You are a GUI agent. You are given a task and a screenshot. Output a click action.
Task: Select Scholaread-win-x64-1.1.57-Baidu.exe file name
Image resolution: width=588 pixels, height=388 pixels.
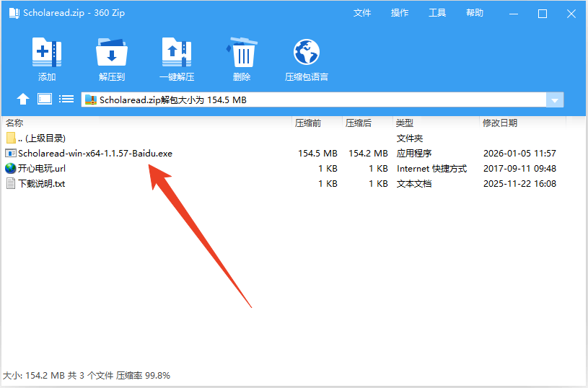click(x=95, y=154)
